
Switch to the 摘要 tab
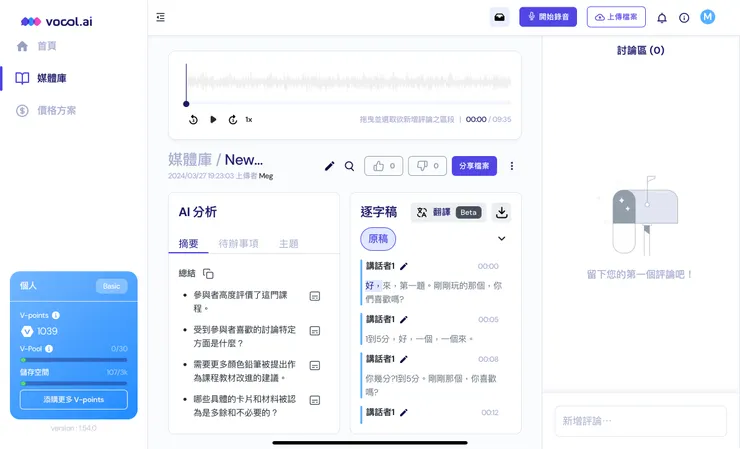[x=188, y=244]
